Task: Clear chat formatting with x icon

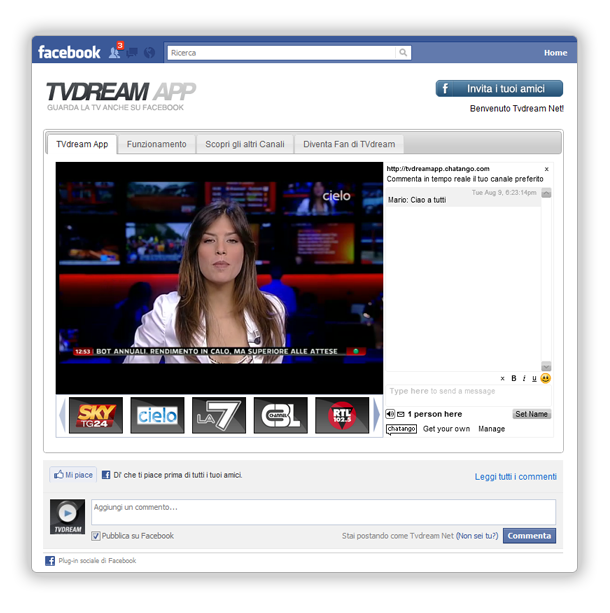Action: click(x=502, y=378)
